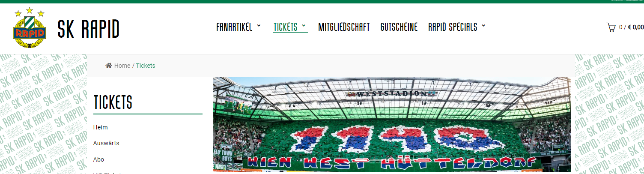Click the Weststadion stadium banner image
The height and width of the screenshot is (174, 644).
pos(392,126)
